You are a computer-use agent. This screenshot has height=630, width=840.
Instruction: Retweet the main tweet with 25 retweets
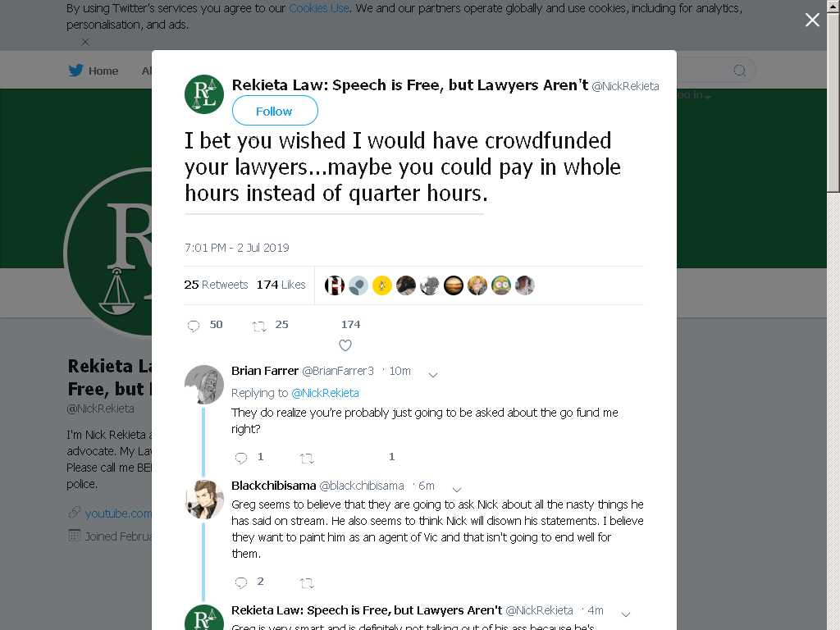click(259, 326)
